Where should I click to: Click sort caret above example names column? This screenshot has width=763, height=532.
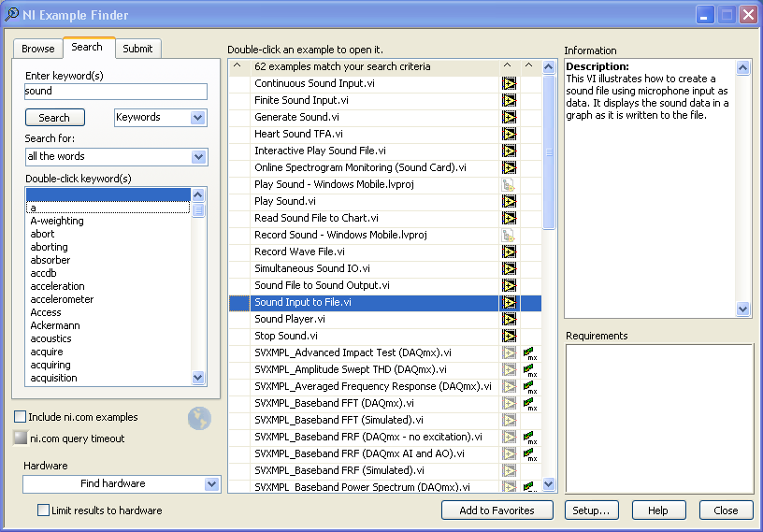237,65
